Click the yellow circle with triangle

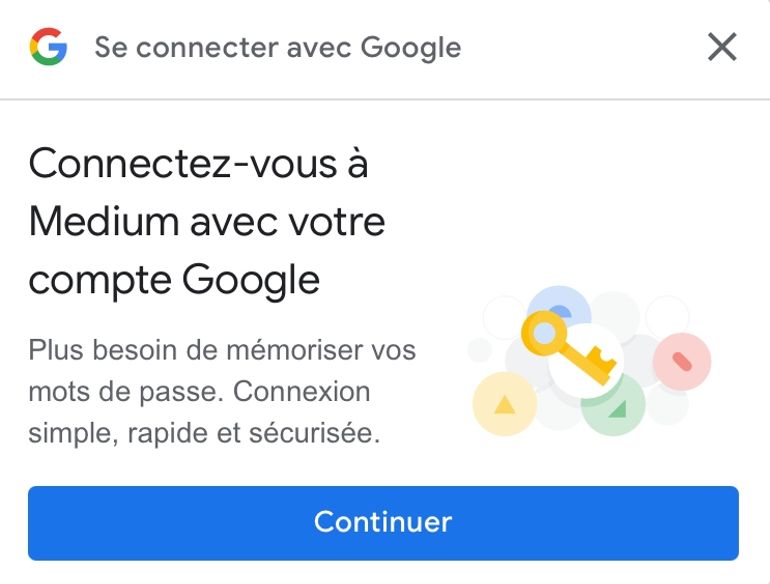coord(504,404)
